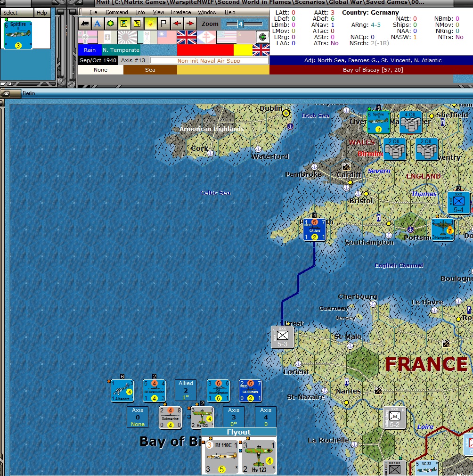Click the CA Sumatra ship counter
Viewport: 473px width, 476px height.
click(x=250, y=391)
